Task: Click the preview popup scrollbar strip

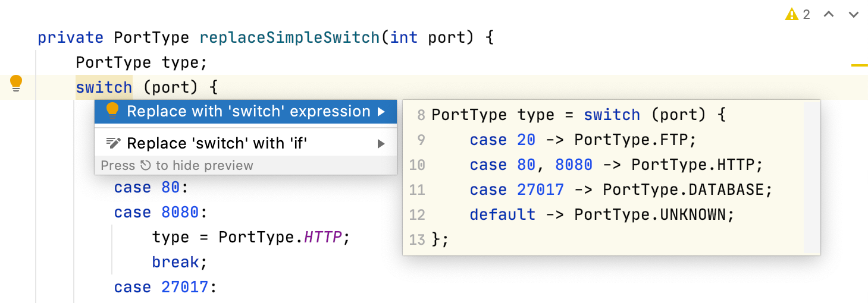Action: pos(811,177)
